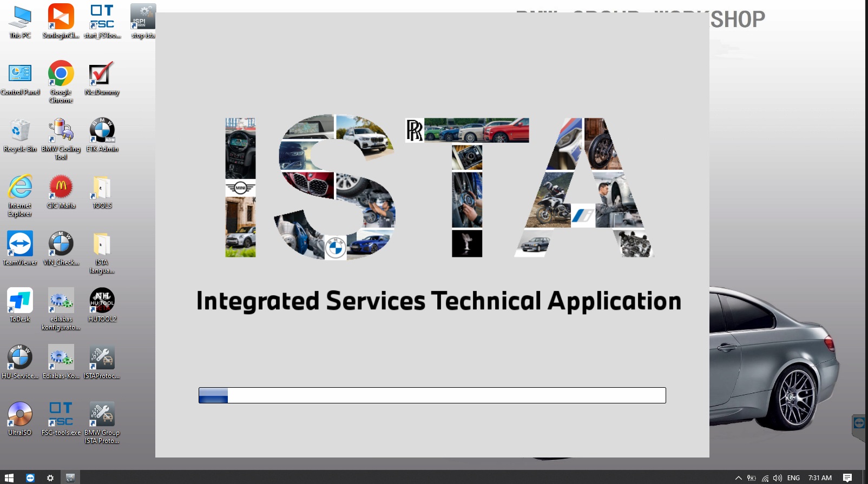The image size is (868, 484).
Task: Click the start FSTool desktop shortcut
Action: (x=102, y=22)
